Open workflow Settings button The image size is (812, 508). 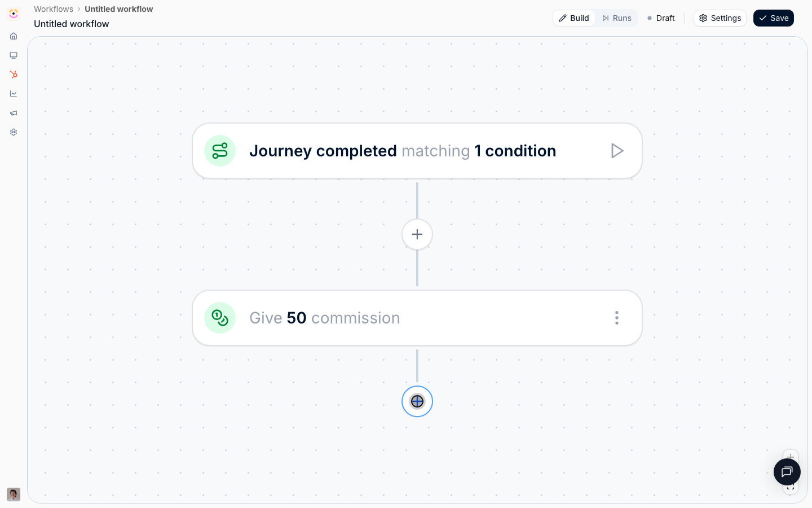pos(720,18)
